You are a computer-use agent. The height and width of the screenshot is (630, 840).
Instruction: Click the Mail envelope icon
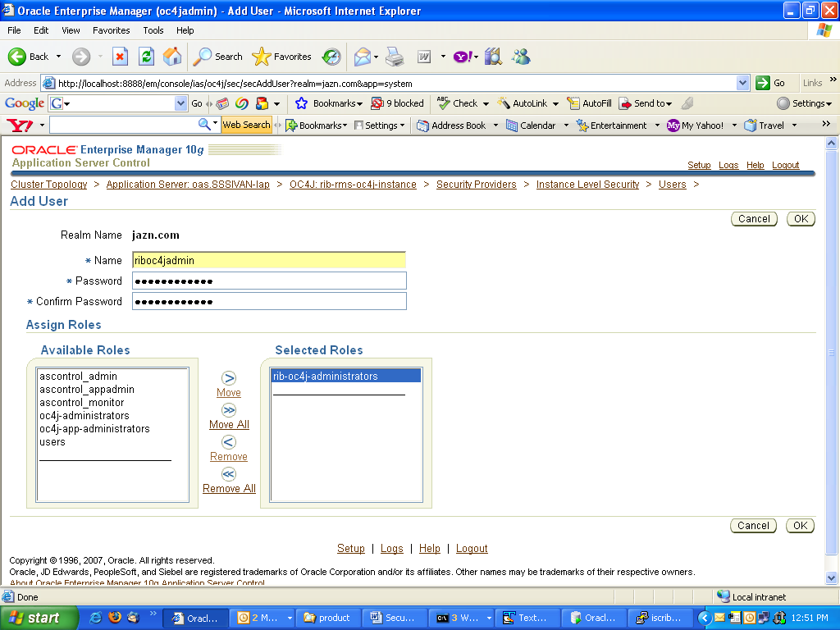[x=363, y=57]
